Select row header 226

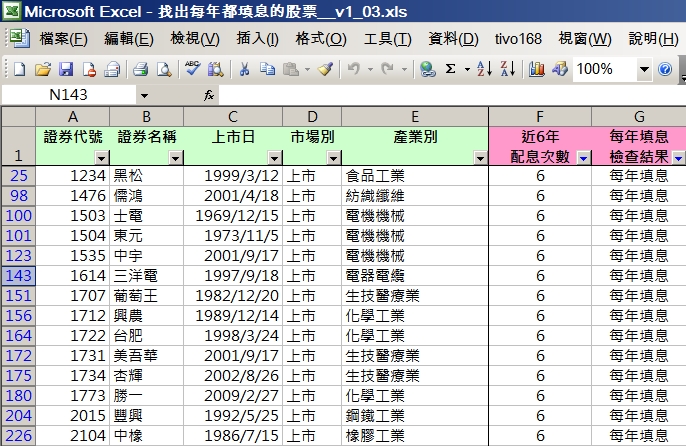point(18,436)
